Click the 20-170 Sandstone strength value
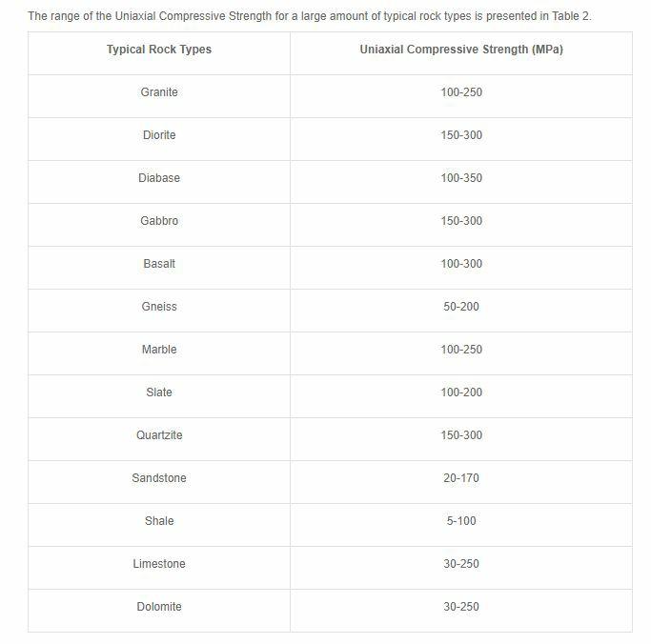This screenshot has height=644, width=651. click(x=461, y=478)
